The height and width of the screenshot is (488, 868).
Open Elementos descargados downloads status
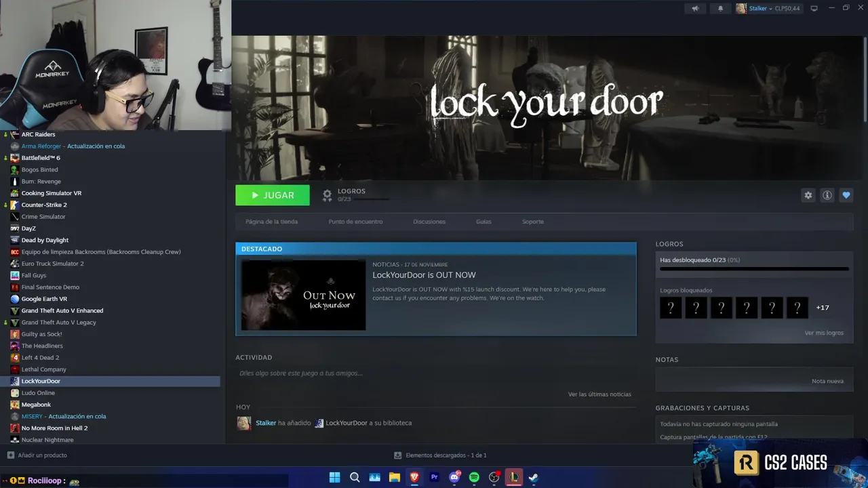pyautogui.click(x=441, y=455)
